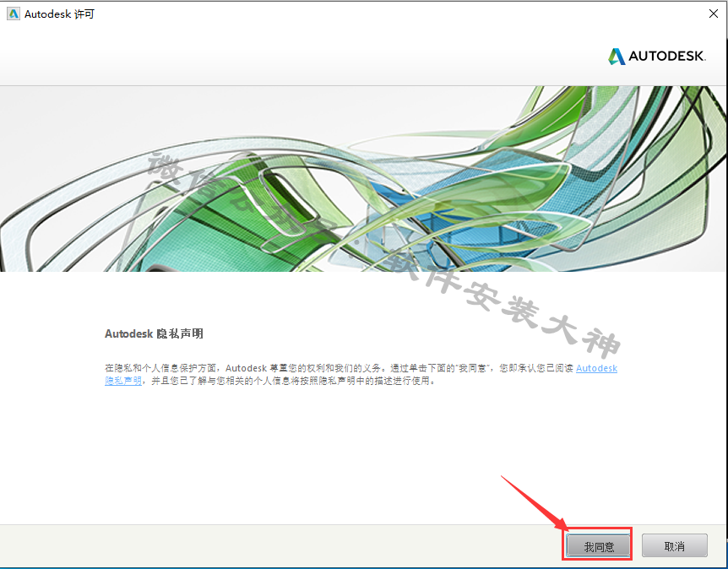Click the AUTODESK logo at top right
728x569 pixels.
[x=657, y=57]
